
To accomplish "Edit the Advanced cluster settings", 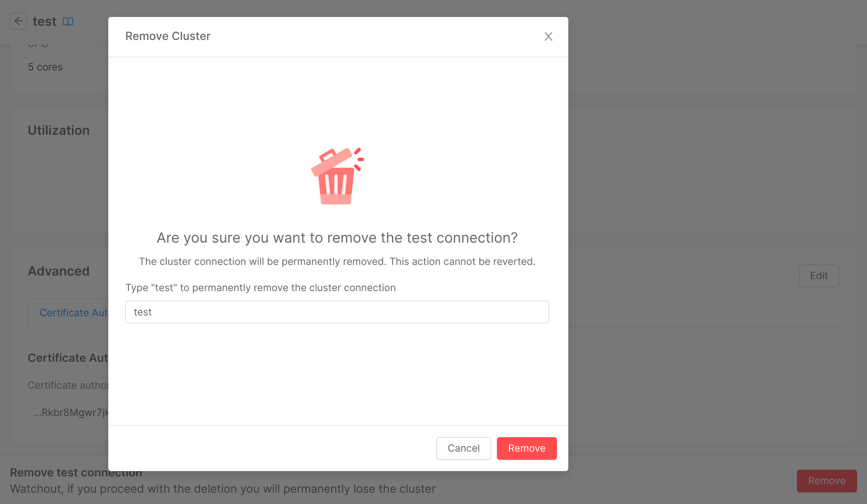I will [819, 276].
